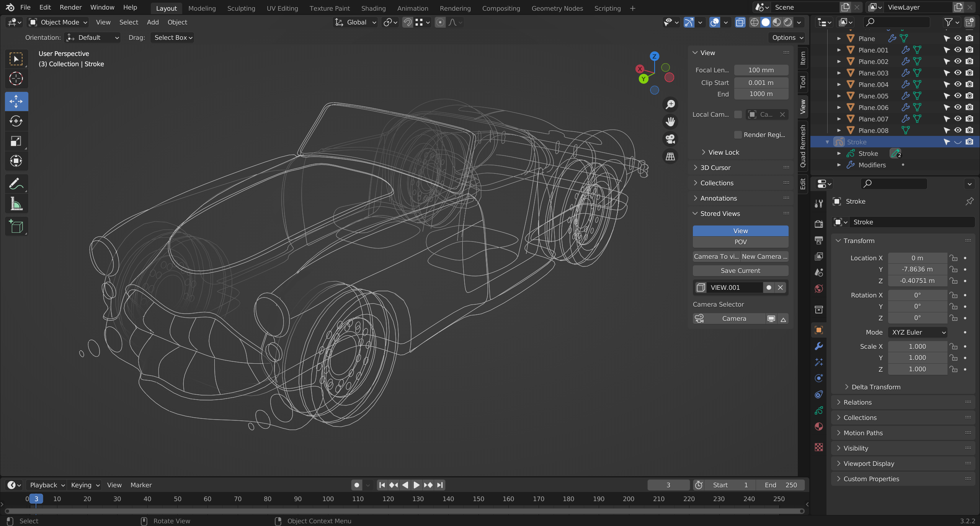Expand Plane.004 in the outliner
The width and height of the screenshot is (980, 526).
[839, 84]
